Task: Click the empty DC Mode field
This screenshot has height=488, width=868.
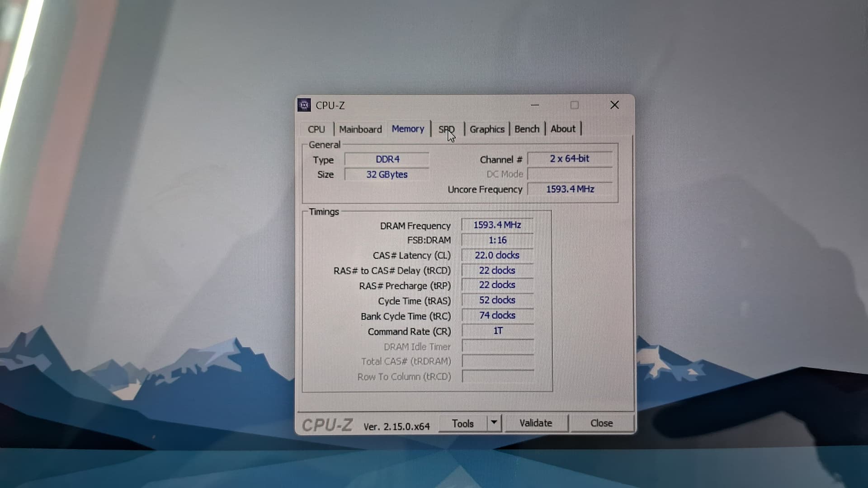Action: coord(570,174)
